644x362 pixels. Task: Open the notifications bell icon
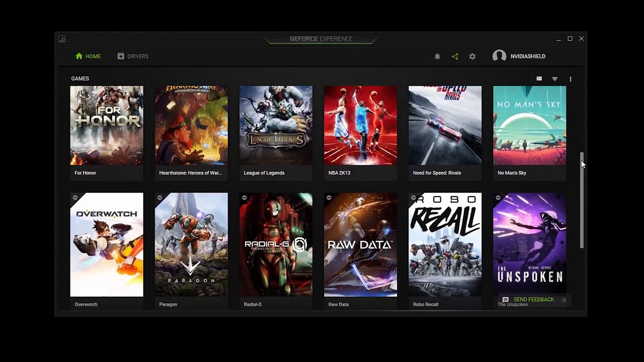click(437, 56)
